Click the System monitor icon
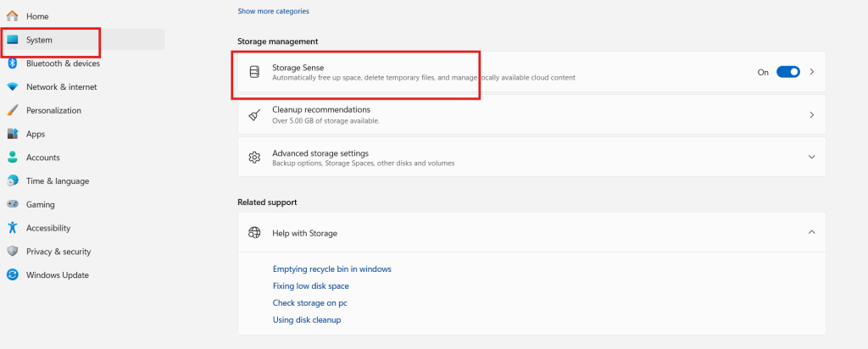 [12, 40]
